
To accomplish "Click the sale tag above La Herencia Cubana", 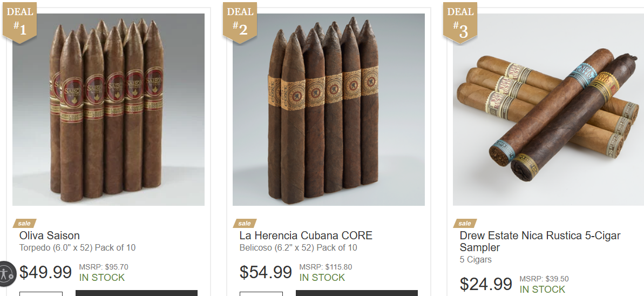I will [245, 223].
